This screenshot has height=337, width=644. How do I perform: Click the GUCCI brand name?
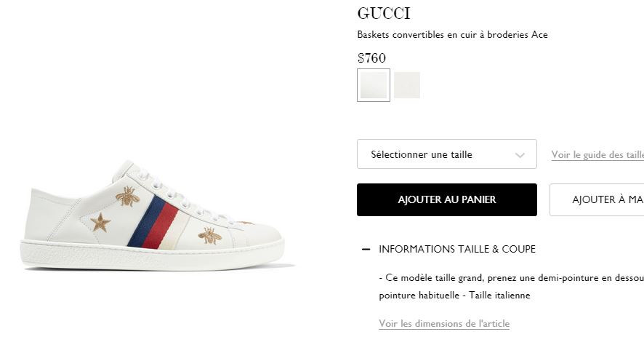pos(384,14)
